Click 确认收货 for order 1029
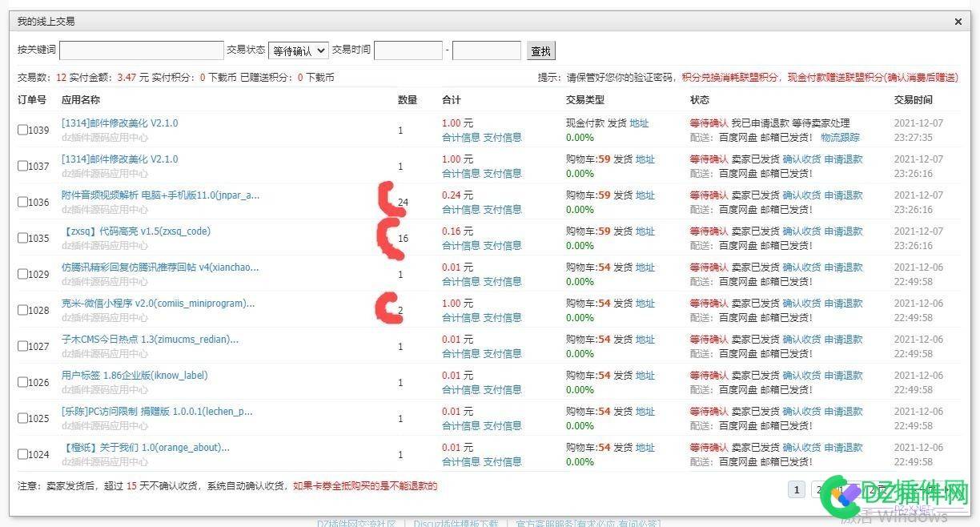This screenshot has height=527, width=980. [x=801, y=268]
